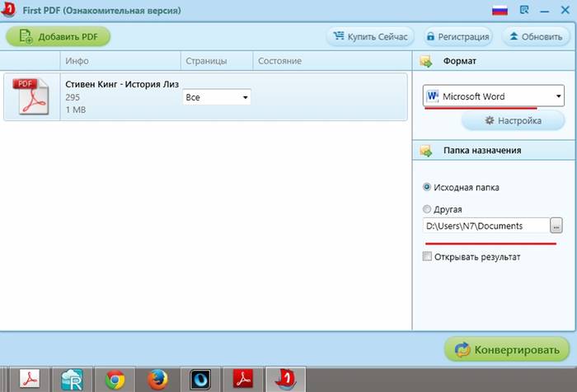The image size is (577, 392).
Task: Click the Russian flag language icon
Action: point(500,10)
